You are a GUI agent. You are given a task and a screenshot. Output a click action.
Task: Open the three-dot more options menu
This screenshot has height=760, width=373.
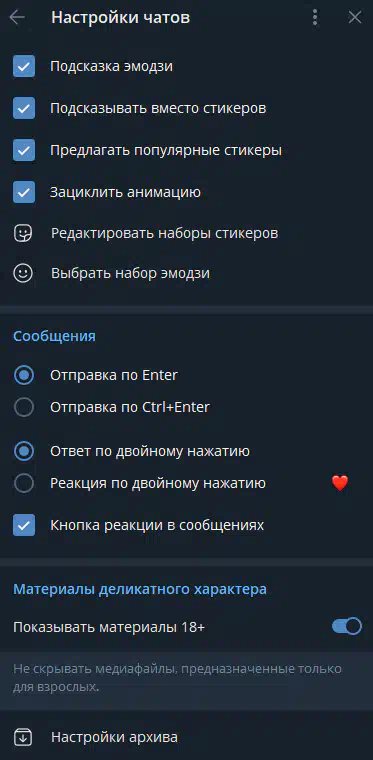[315, 18]
